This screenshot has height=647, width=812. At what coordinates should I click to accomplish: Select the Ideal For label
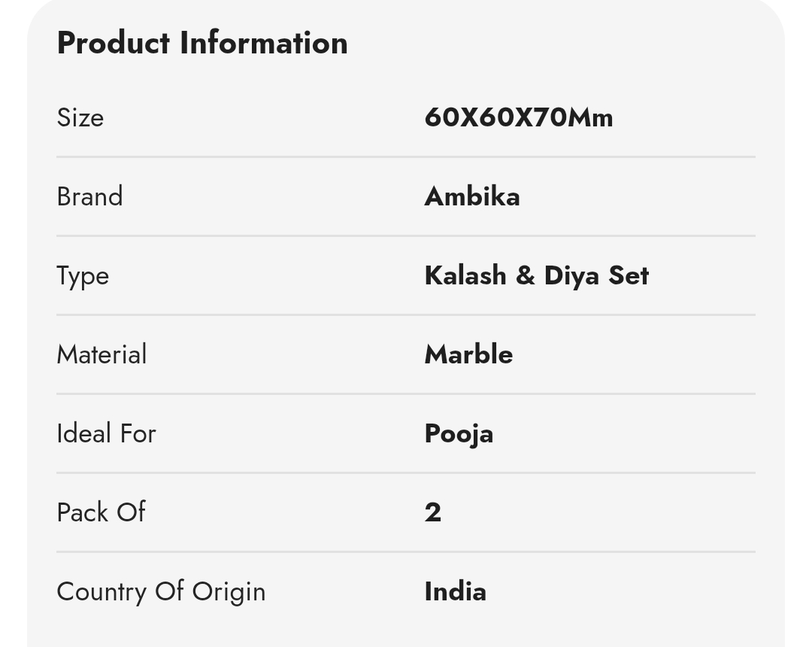[106, 433]
